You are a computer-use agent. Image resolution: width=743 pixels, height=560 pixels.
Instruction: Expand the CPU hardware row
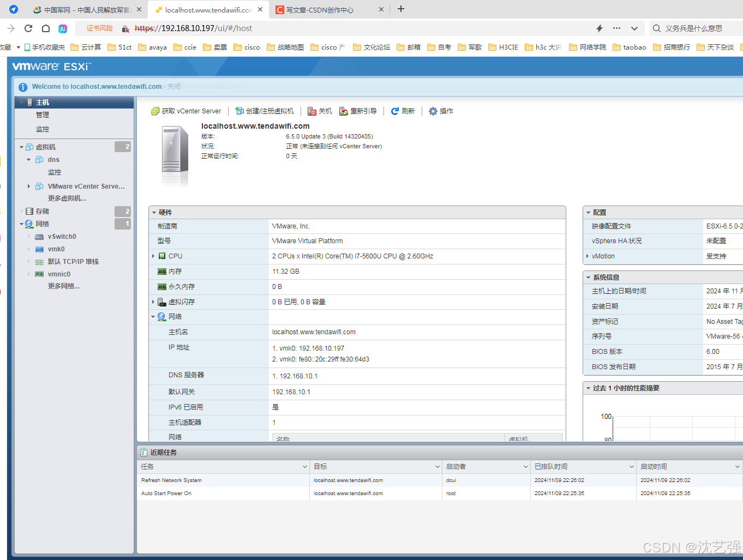point(153,256)
